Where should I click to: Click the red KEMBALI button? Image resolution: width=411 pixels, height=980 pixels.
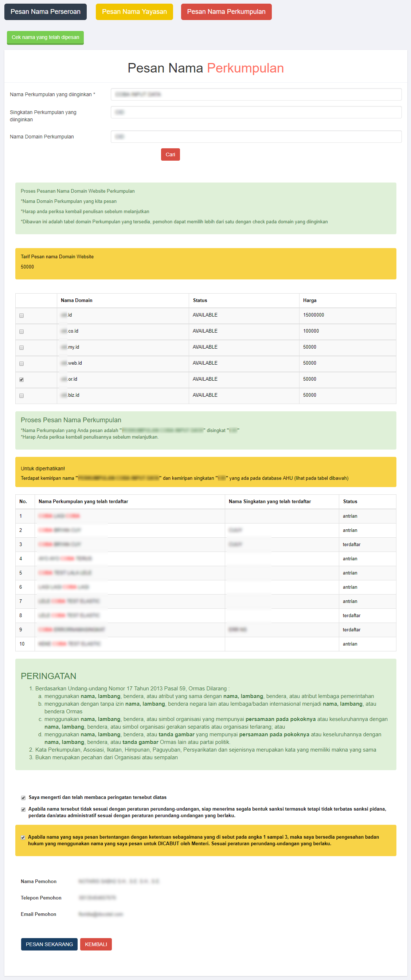coord(96,944)
